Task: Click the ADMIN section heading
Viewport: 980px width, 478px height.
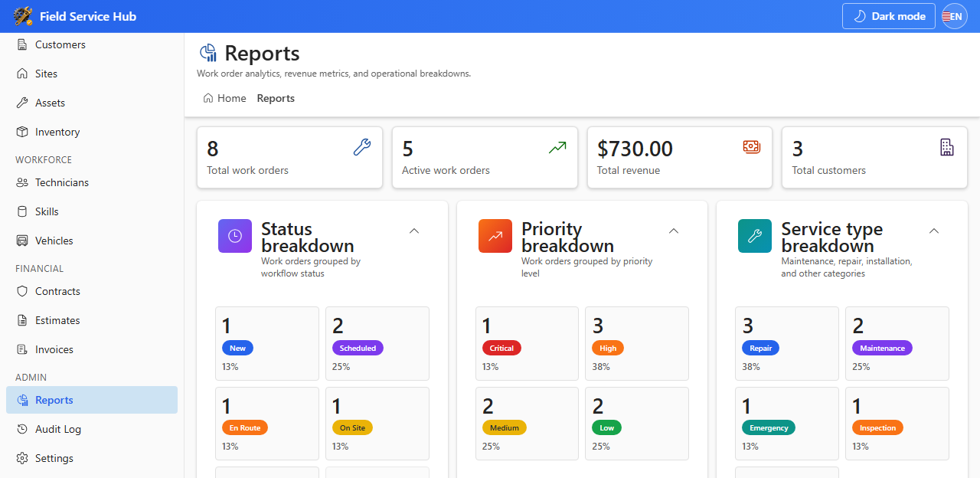Action: coord(31,378)
